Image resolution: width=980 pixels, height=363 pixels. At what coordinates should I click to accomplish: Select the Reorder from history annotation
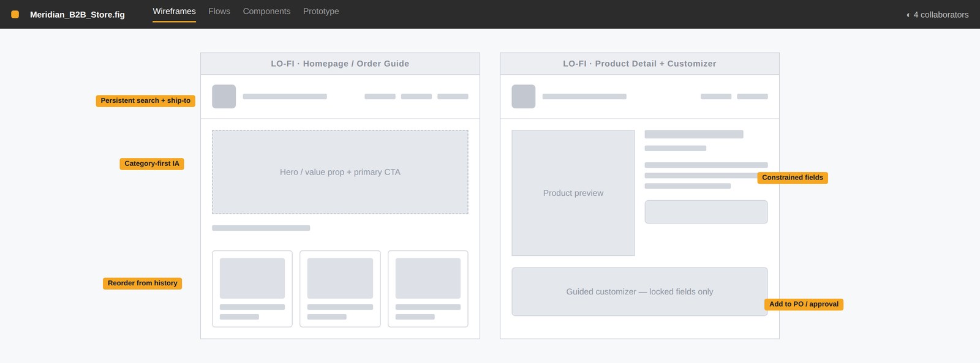point(142,283)
